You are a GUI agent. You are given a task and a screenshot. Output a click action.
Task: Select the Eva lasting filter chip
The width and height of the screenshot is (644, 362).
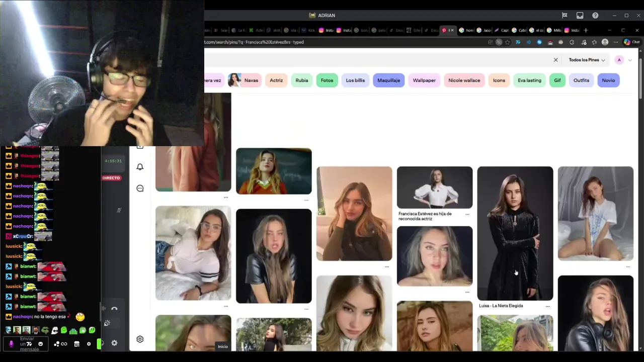529,80
